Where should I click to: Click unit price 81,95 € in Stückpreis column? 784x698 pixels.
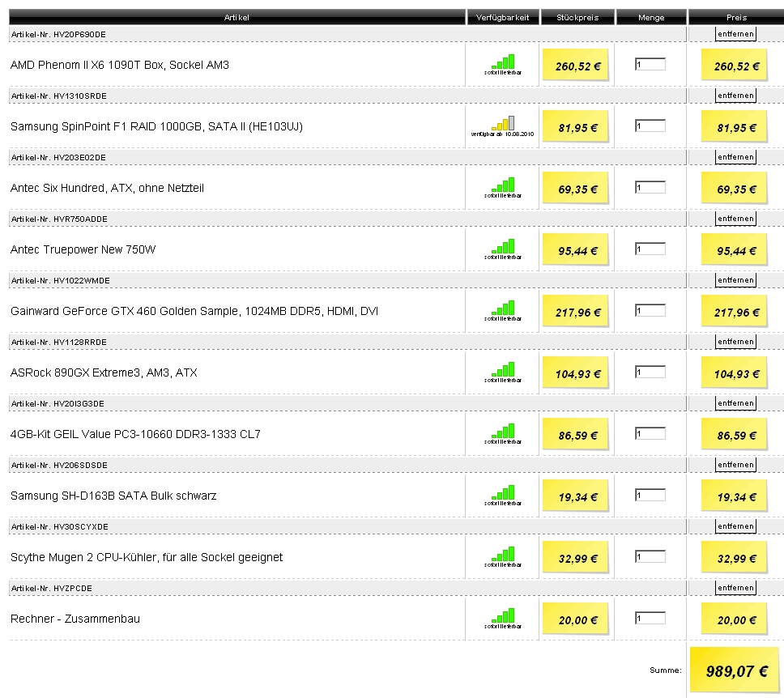pos(576,126)
